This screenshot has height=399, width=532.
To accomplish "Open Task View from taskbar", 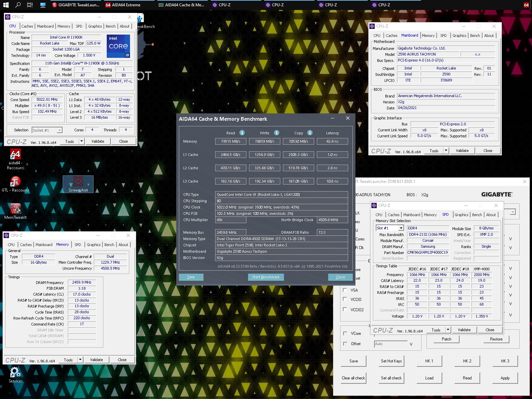I will [30, 5].
